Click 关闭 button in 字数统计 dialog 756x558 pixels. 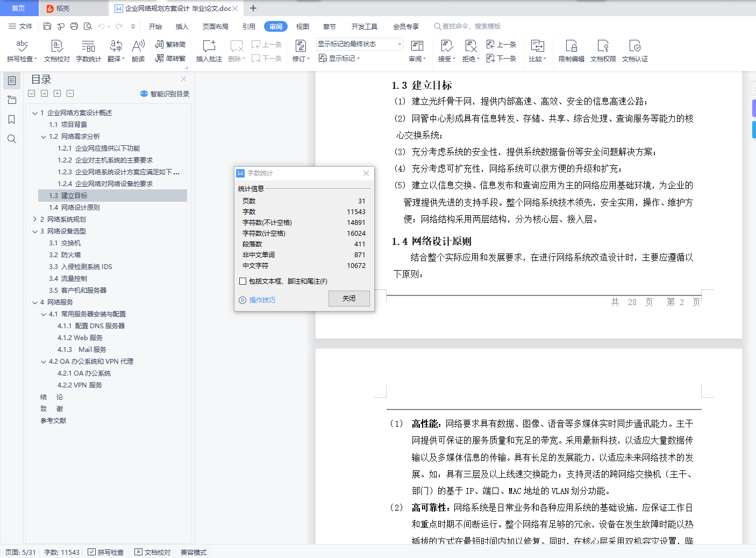[349, 299]
